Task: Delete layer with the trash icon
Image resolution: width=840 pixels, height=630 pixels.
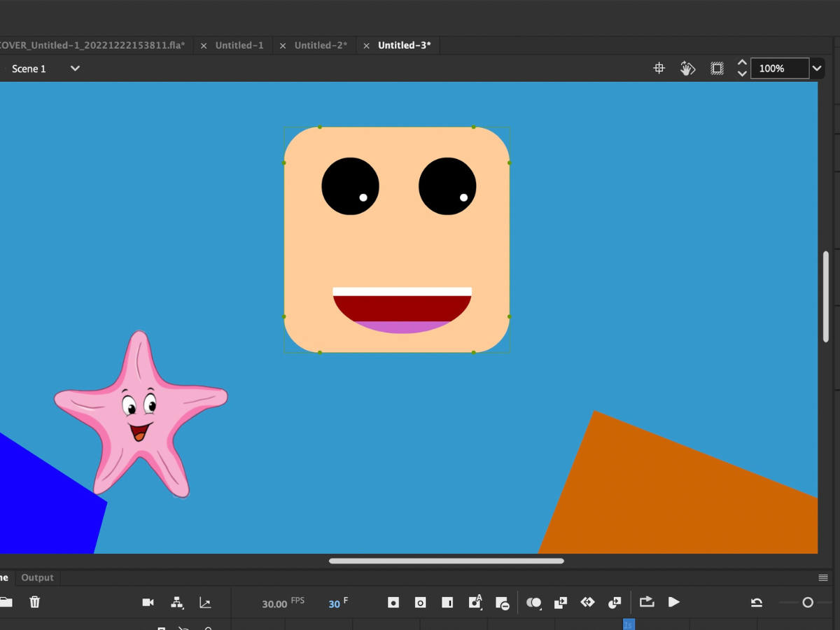Action: (34, 602)
